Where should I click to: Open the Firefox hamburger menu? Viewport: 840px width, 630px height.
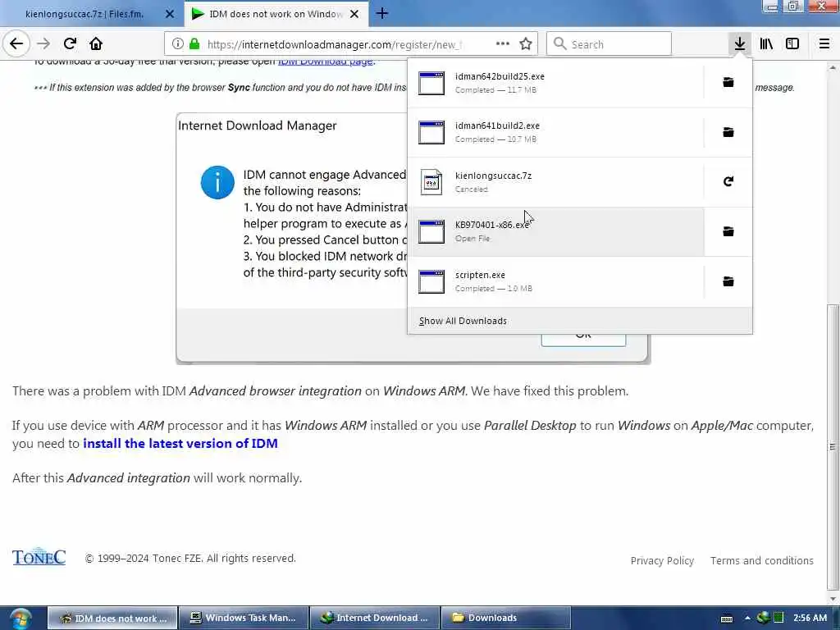824,44
